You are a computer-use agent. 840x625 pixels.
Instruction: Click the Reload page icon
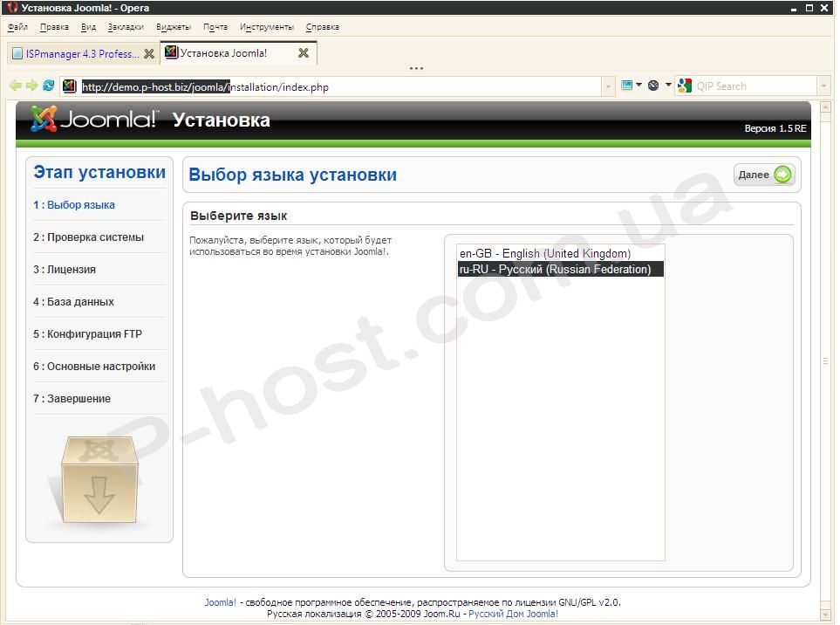pyautogui.click(x=48, y=86)
